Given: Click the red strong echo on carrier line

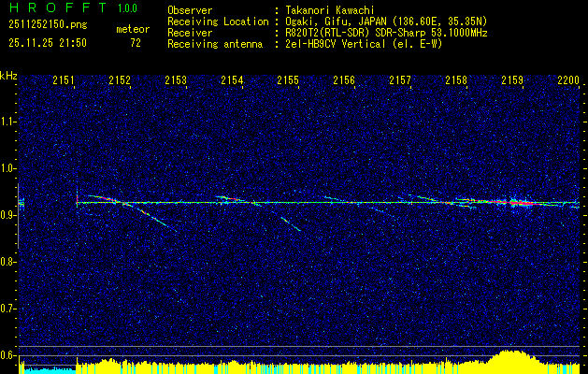Looking at the screenshot, I should pyautogui.click(x=517, y=202).
